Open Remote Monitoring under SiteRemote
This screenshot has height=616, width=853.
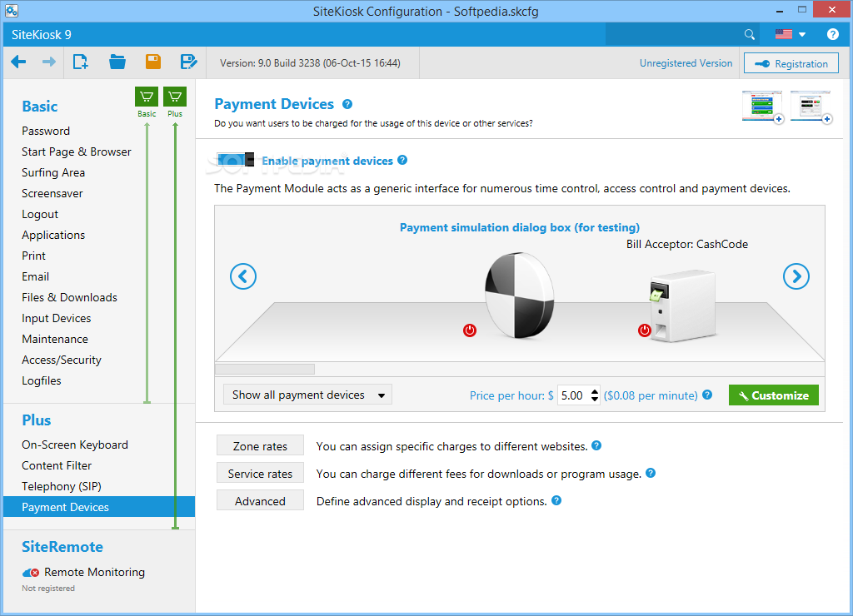[x=95, y=572]
